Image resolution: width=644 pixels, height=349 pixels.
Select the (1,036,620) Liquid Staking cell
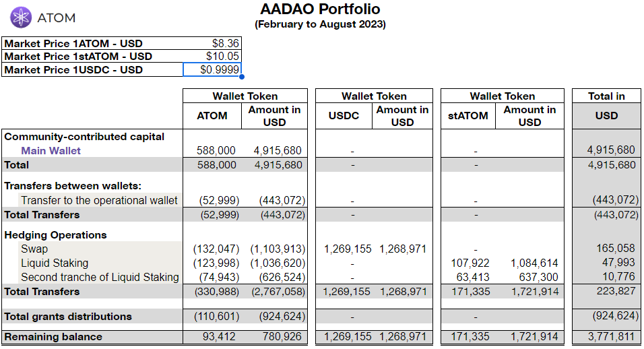[x=278, y=263]
